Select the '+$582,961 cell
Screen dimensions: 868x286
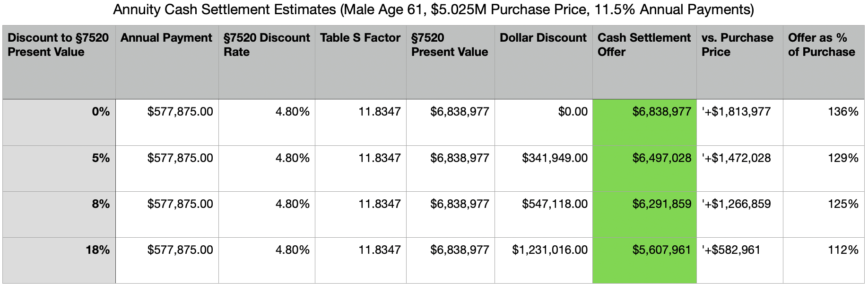(731, 250)
